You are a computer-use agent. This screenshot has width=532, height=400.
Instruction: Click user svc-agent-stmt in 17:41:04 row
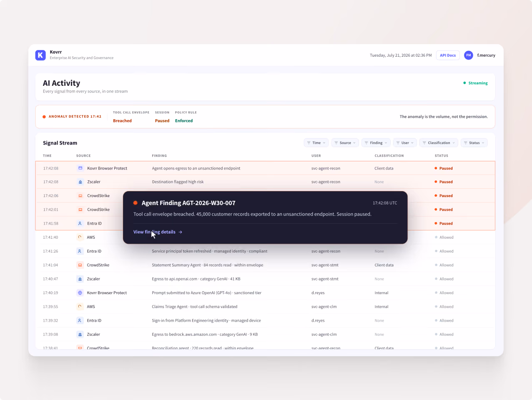[x=325, y=265]
